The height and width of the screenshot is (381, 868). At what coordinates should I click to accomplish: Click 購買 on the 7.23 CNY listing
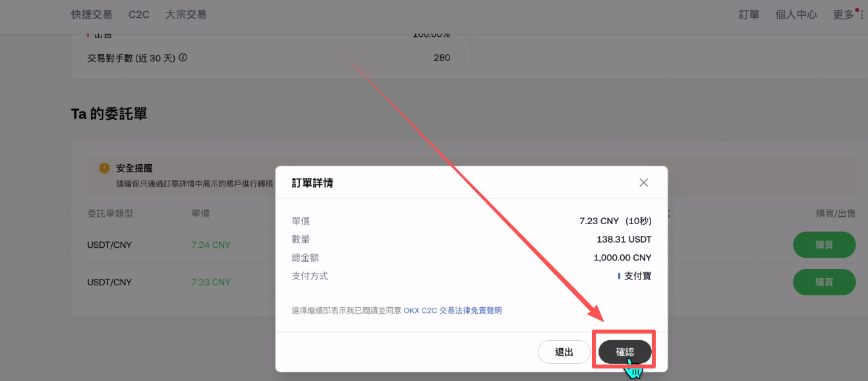click(x=824, y=282)
